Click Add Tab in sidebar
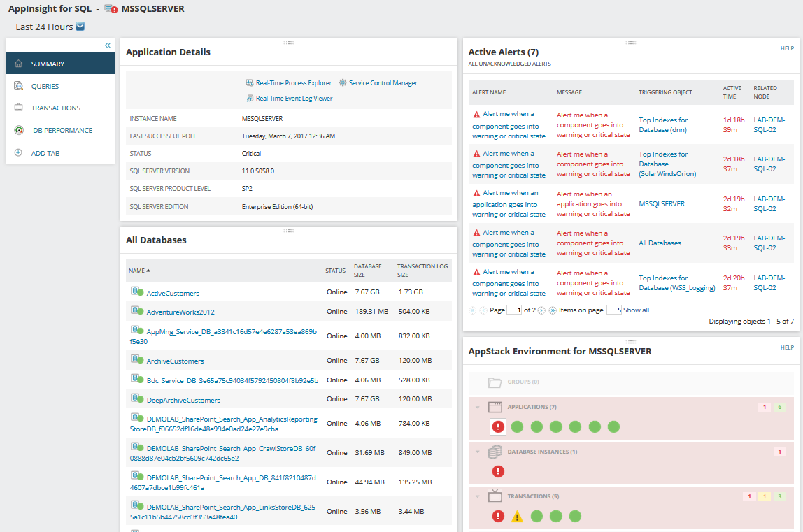 (x=45, y=154)
